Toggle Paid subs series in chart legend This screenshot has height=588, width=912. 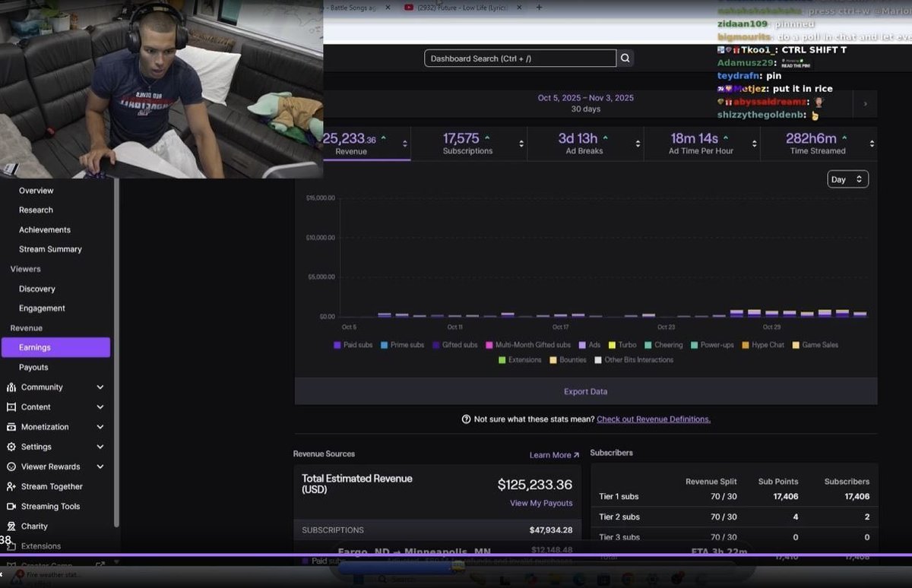coord(353,345)
